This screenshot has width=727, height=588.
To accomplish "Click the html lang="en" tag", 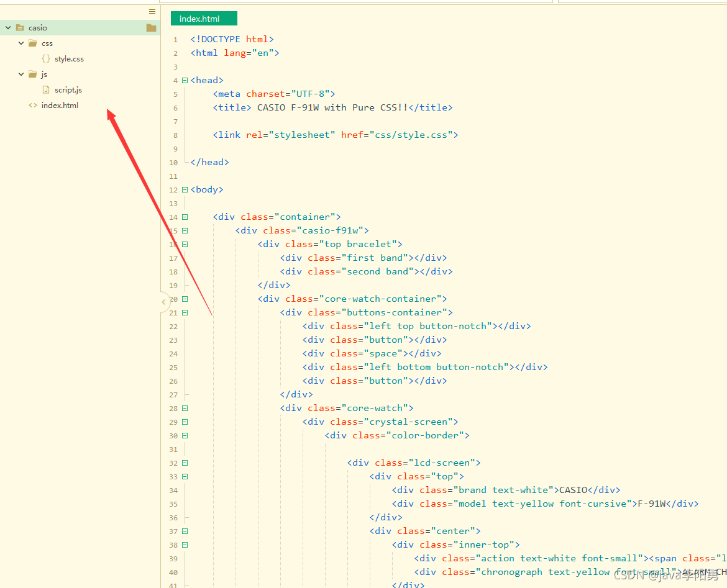I will coord(235,53).
